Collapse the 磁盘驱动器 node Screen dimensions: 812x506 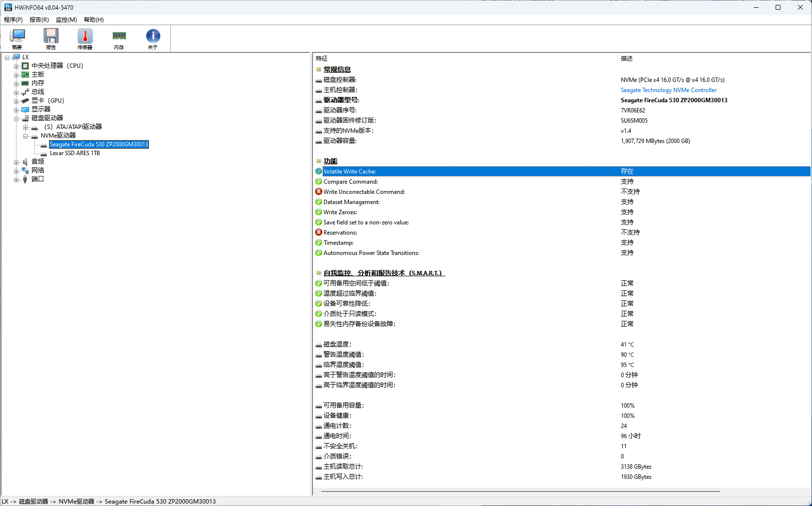click(16, 118)
